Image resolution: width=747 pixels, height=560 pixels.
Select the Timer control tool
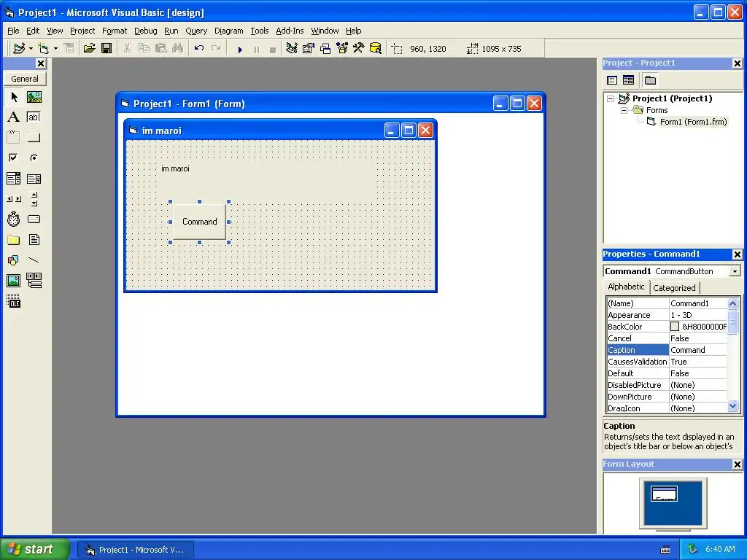[14, 219]
